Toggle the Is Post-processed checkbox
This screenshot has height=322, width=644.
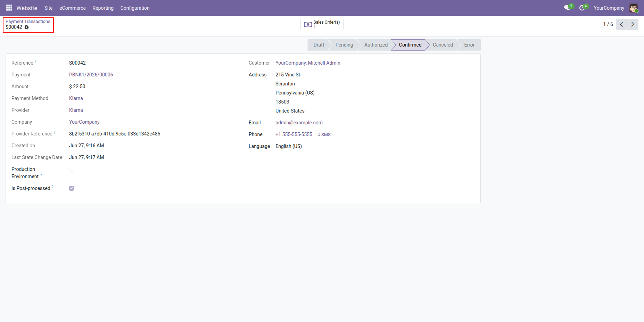[72, 188]
